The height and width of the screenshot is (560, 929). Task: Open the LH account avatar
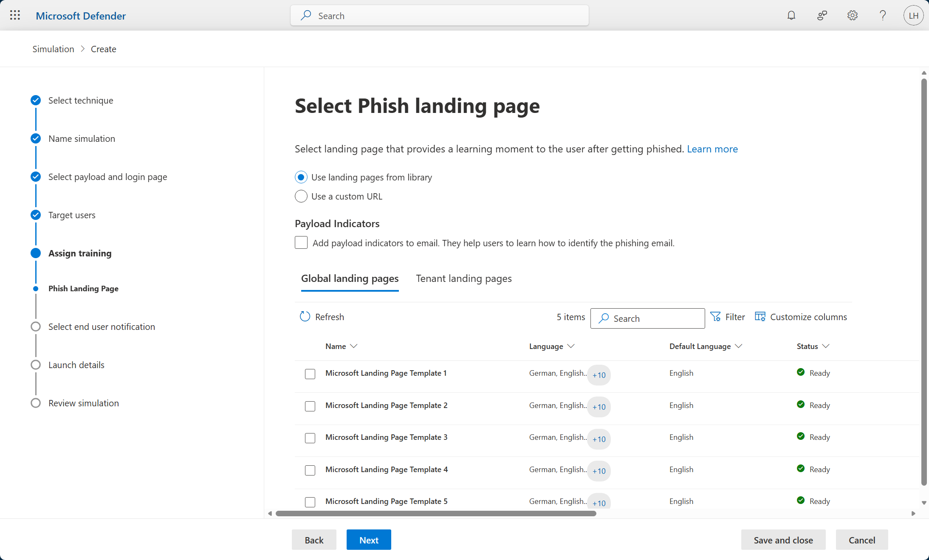(913, 16)
